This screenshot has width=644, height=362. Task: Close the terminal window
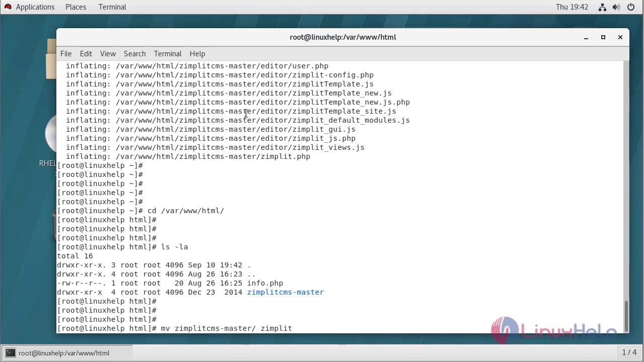click(x=620, y=37)
